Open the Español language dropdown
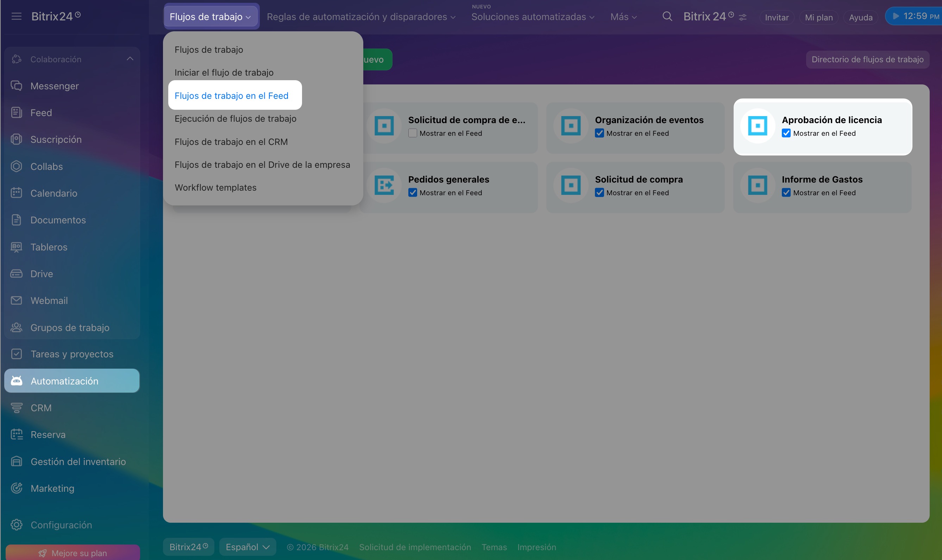942x560 pixels. (248, 547)
